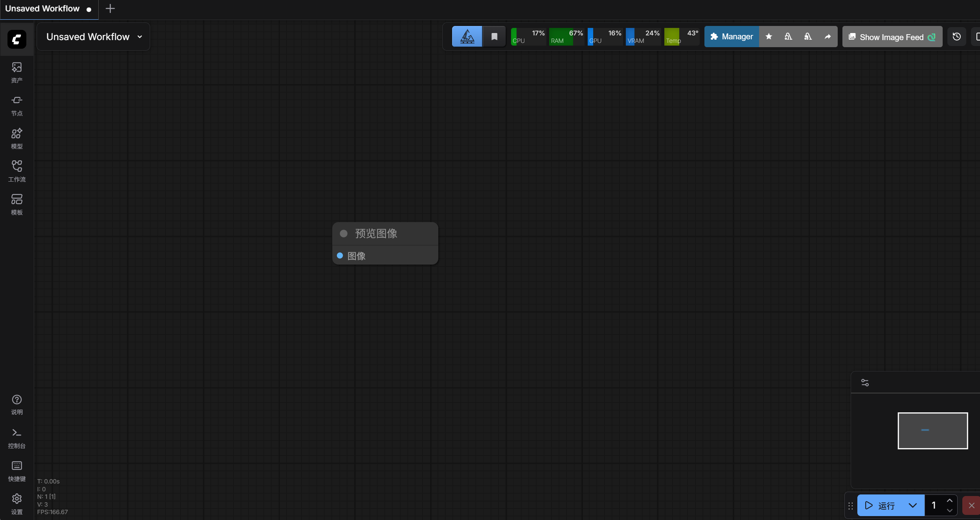Open the 节点 node library panel
The image size is (980, 520).
(x=17, y=106)
